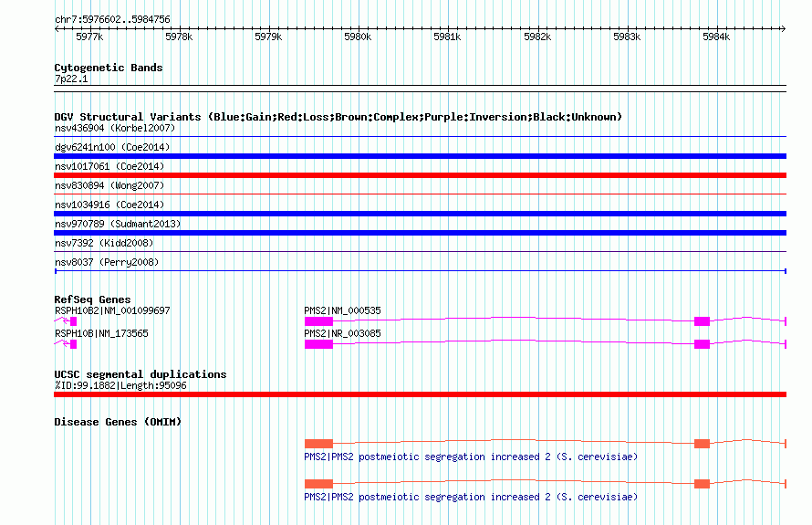
Task: Click the 5980k ruler tick label
Action: click(358, 37)
